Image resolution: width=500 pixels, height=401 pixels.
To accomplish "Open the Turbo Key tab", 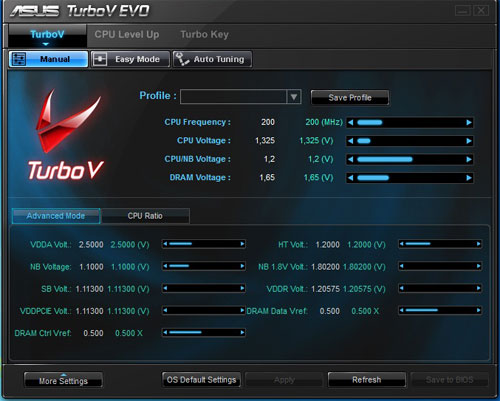I will click(x=205, y=34).
